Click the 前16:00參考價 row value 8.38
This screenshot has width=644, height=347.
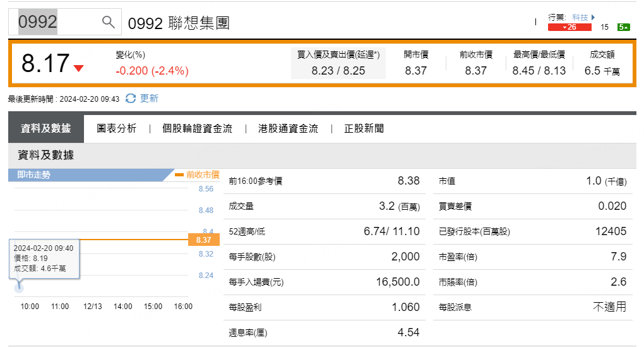(408, 181)
